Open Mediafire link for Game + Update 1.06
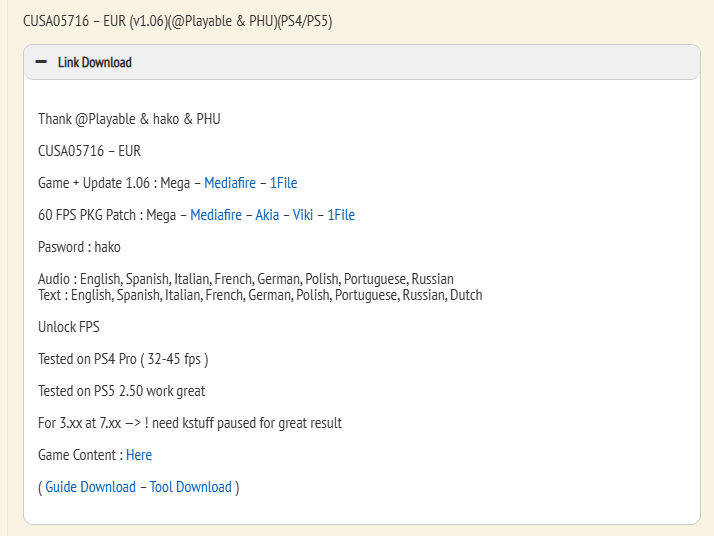Viewport: 714px width, 536px height. click(x=230, y=183)
